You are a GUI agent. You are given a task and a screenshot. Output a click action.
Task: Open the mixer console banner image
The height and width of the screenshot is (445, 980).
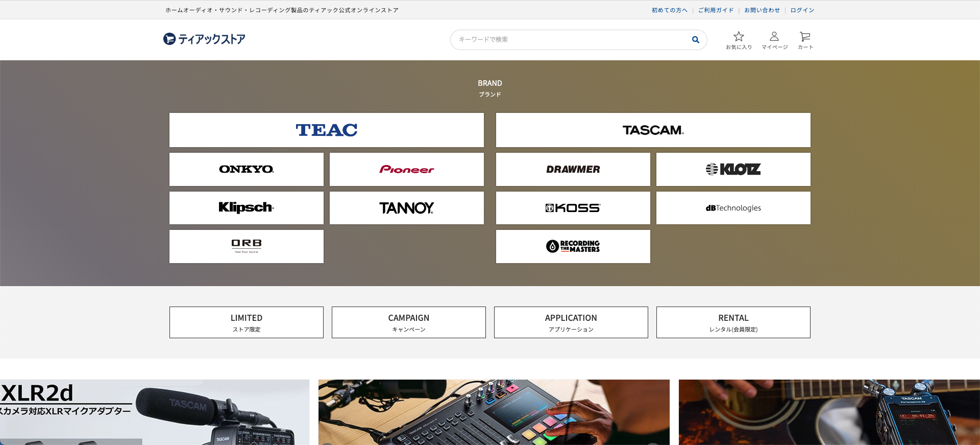coord(494,412)
